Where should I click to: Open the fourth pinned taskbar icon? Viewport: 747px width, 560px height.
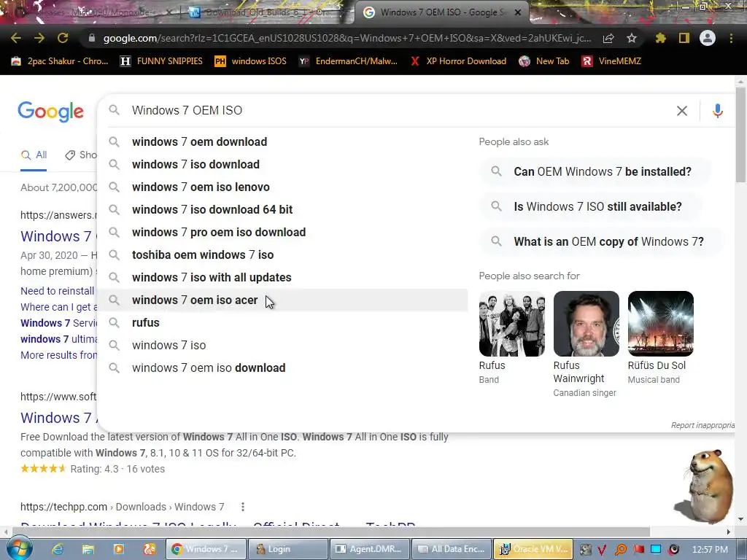point(149,549)
